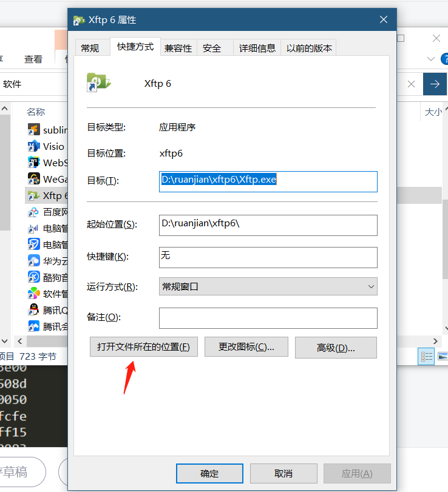
Task: Switch to the 兼容性 tab
Action: (x=178, y=48)
